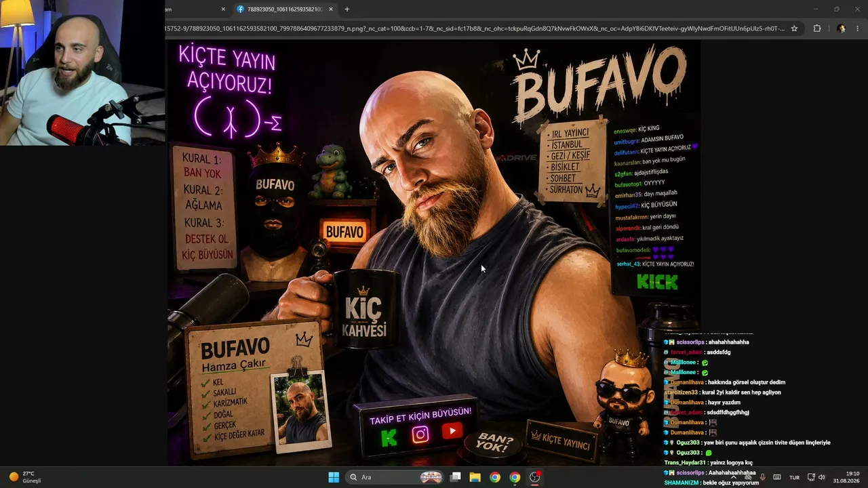This screenshot has height=488, width=868.
Task: Click the taskbar search box 'Ara'
Action: click(x=395, y=477)
